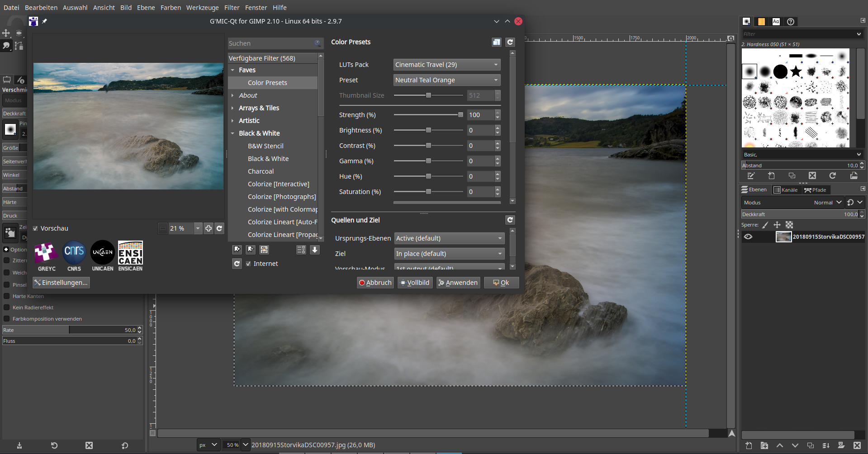Click the layer thumbnail of 20180915StorvikaDSC00957
868x454 pixels.
[783, 236]
